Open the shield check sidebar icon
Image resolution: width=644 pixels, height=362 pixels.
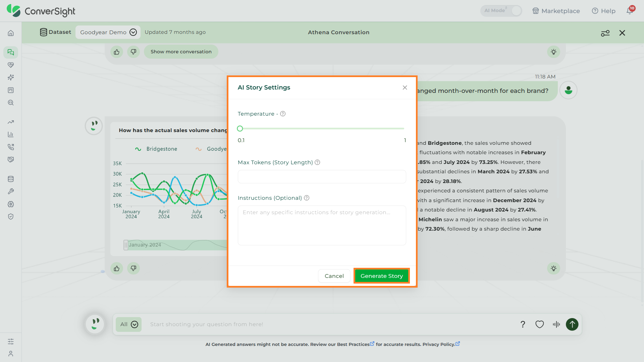click(11, 217)
